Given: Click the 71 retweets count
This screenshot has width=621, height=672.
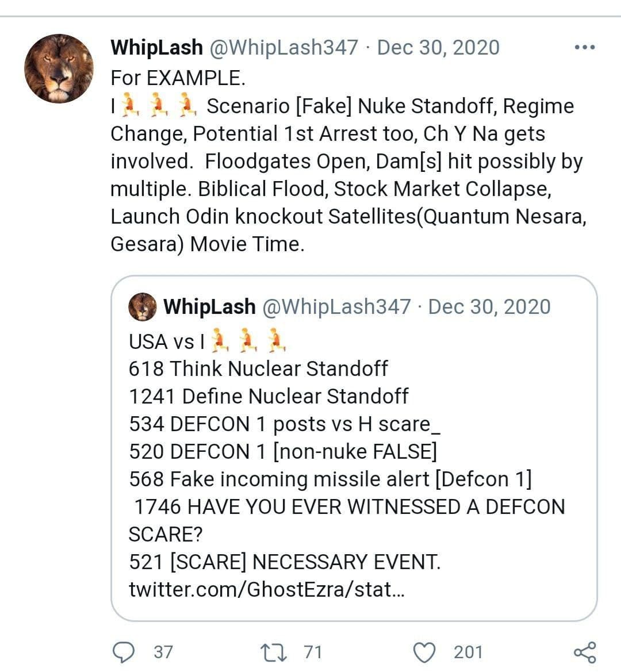Looking at the screenshot, I should pos(313,652).
